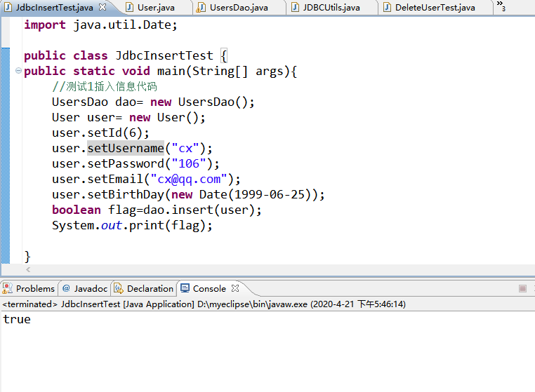Close the Console view
The image size is (535, 392).
point(235,288)
